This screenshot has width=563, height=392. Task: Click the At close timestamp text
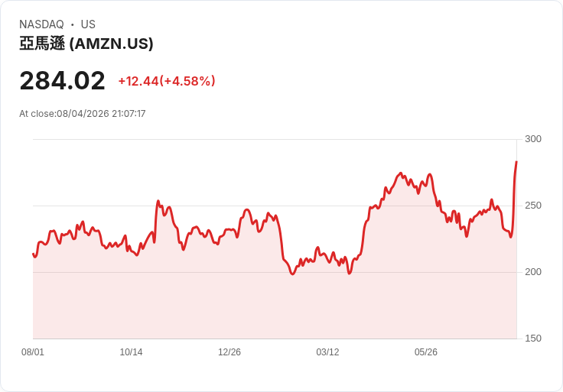(x=82, y=114)
